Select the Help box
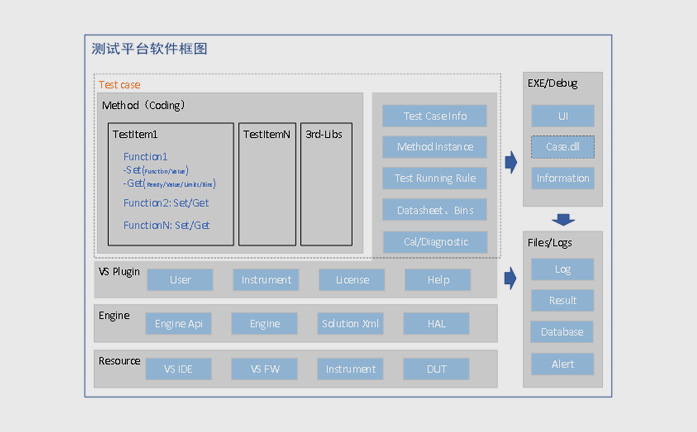 (438, 280)
